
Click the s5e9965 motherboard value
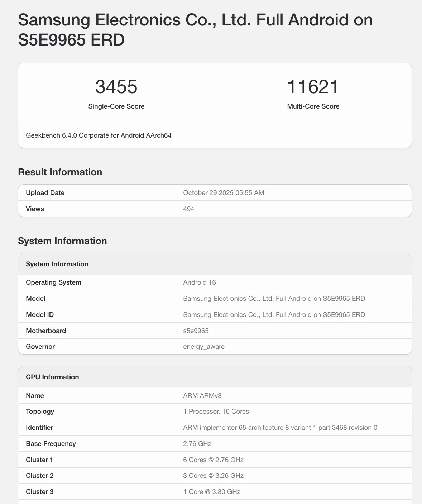pyautogui.click(x=196, y=331)
